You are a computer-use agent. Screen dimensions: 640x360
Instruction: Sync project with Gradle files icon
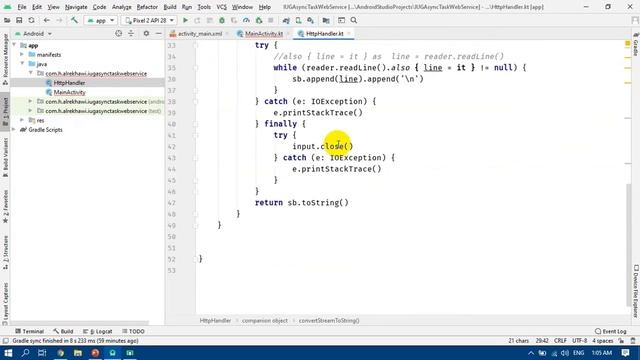coord(286,20)
